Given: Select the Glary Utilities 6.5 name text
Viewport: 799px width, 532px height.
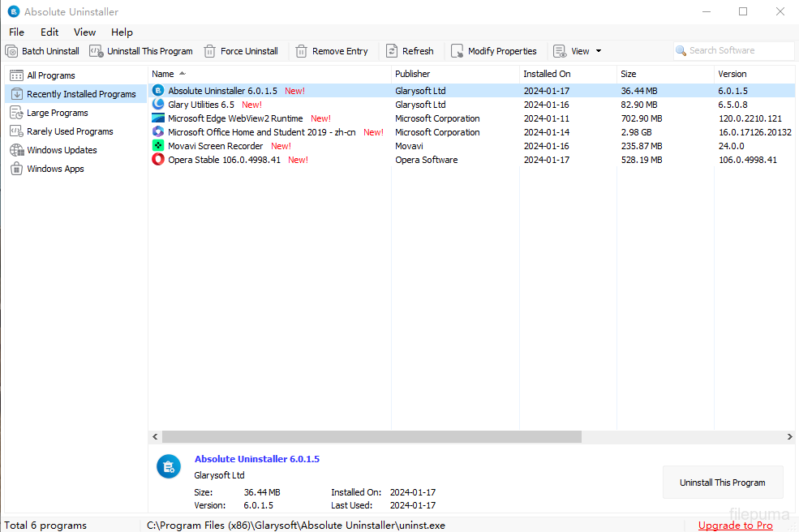Looking at the screenshot, I should point(201,105).
